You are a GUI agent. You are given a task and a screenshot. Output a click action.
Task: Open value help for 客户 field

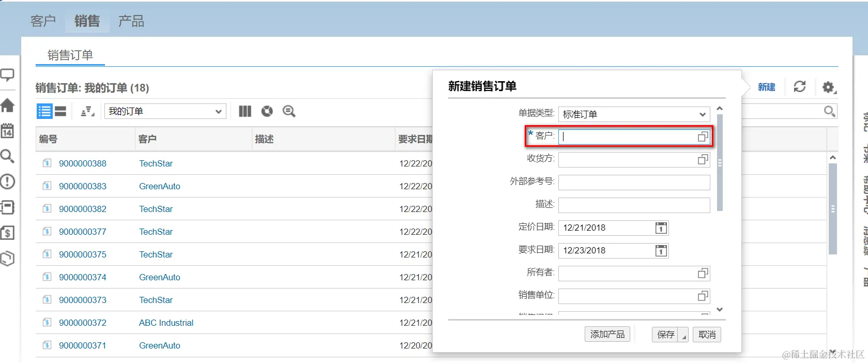click(703, 137)
